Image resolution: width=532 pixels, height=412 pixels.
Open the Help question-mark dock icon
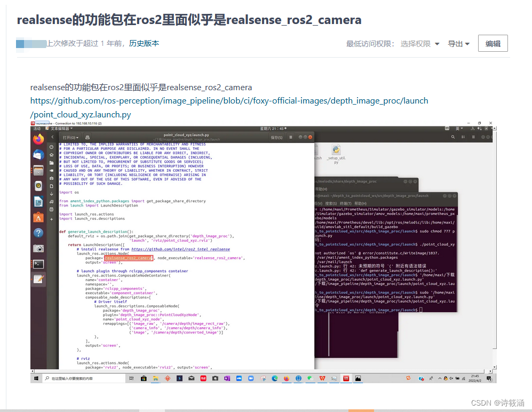pyautogui.click(x=38, y=233)
